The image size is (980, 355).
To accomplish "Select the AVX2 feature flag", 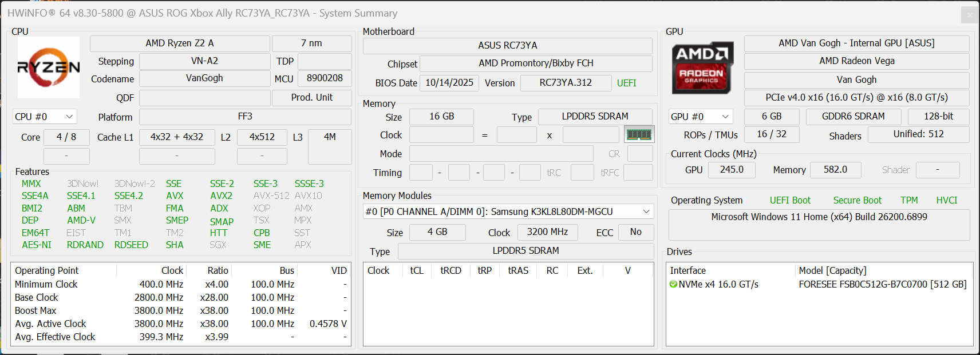I will 221,196.
